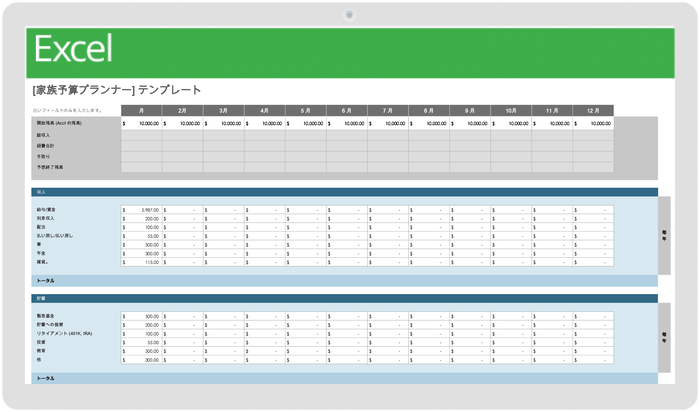Edit 10,000.00 starting balance under 12月

[593, 124]
